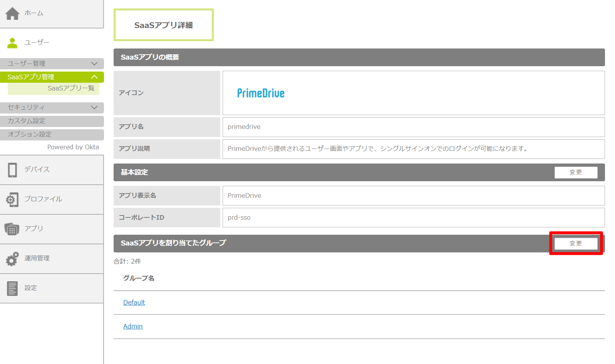Image resolution: width=615 pixels, height=364 pixels.
Task: Click the アプリ説明 row label
Action: [x=134, y=149]
